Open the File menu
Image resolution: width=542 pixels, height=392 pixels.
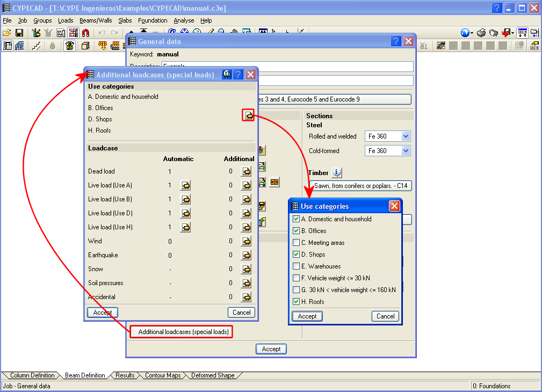(x=7, y=20)
